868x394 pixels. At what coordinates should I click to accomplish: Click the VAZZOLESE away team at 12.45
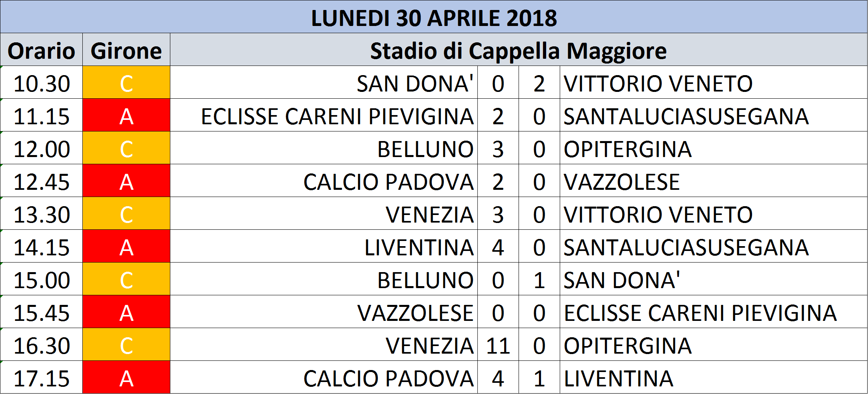pyautogui.click(x=714, y=181)
